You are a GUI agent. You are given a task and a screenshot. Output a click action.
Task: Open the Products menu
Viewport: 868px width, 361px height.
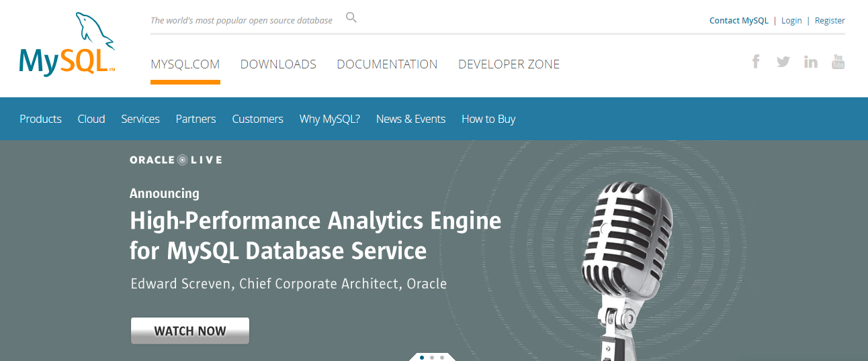point(40,119)
